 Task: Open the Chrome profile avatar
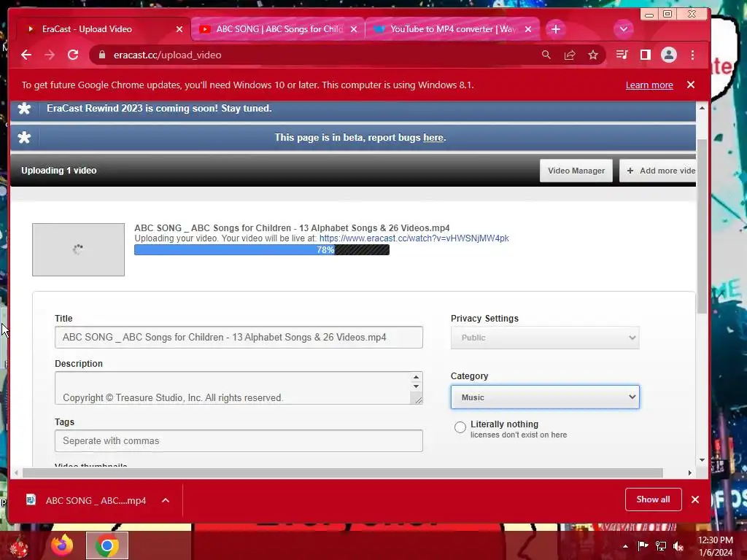[669, 55]
